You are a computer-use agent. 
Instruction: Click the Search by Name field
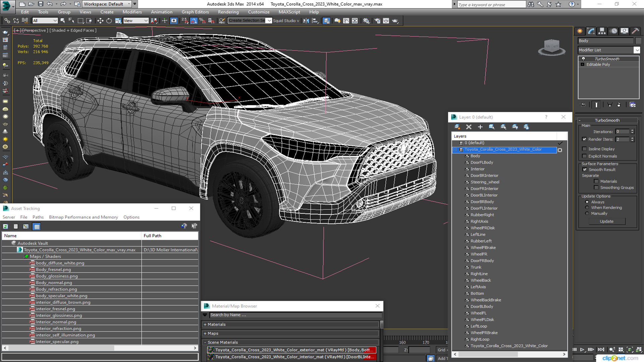click(x=295, y=315)
